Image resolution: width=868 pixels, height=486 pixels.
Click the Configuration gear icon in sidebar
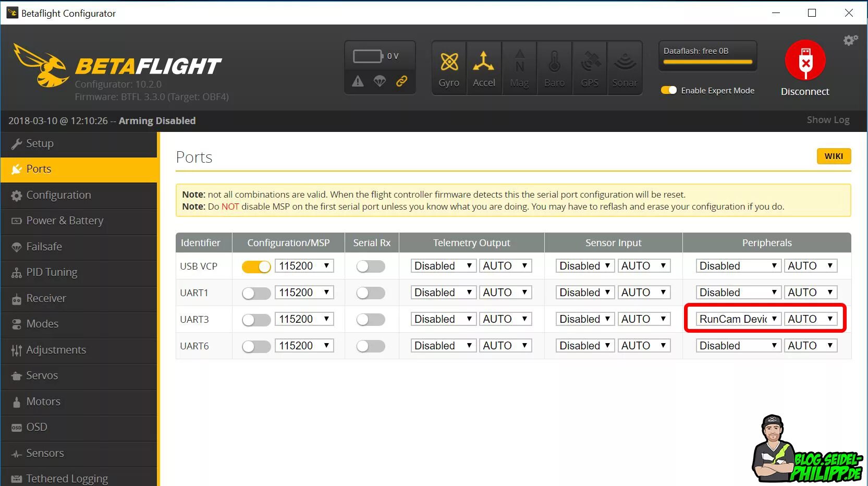[x=17, y=196]
